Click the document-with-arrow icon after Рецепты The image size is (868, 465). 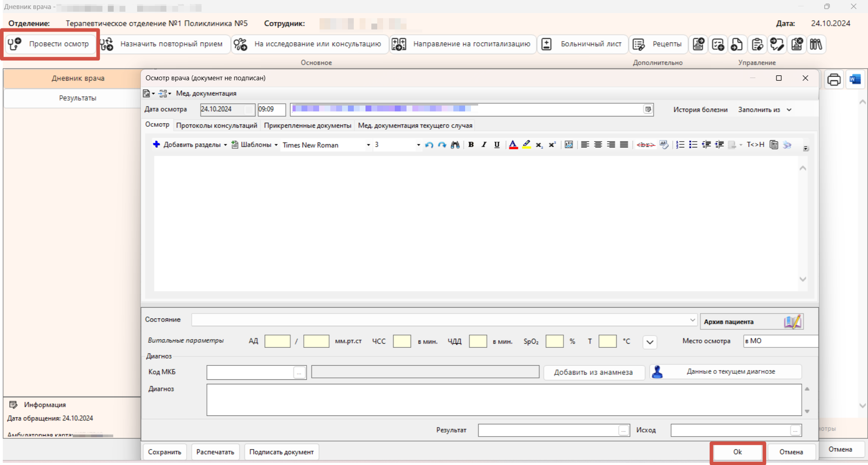pos(699,44)
